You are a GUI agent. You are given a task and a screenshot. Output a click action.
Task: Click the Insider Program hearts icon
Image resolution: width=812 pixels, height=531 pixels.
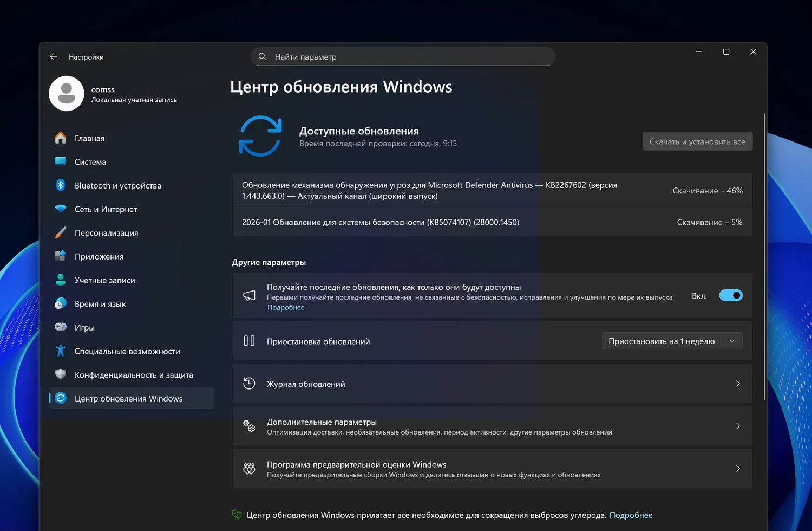point(249,469)
